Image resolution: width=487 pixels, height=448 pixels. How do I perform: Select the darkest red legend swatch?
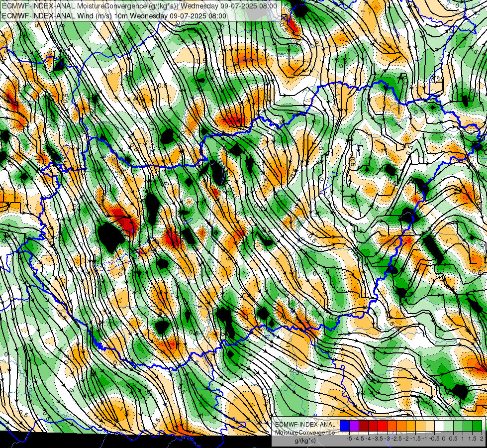click(x=364, y=426)
